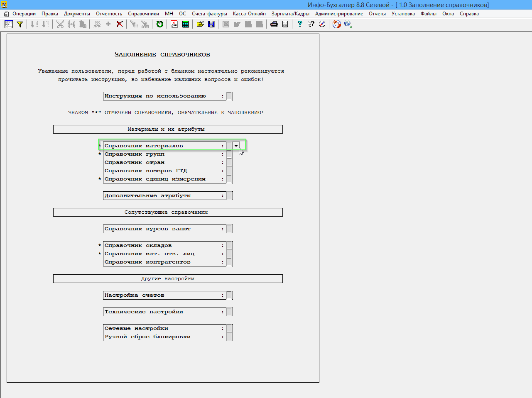Click the box next to Справочник складов
The image size is (532, 398).
(x=229, y=246)
